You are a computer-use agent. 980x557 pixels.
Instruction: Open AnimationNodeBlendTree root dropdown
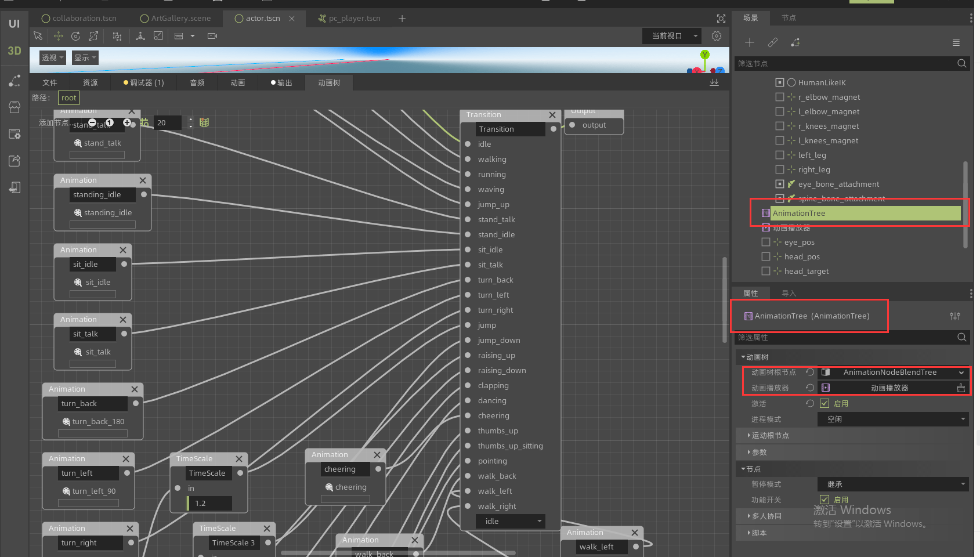(x=893, y=372)
